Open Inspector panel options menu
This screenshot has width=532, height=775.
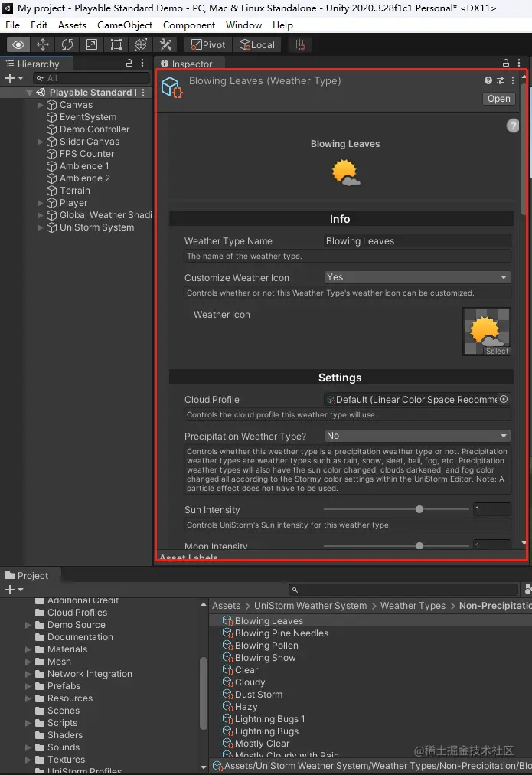pos(519,64)
